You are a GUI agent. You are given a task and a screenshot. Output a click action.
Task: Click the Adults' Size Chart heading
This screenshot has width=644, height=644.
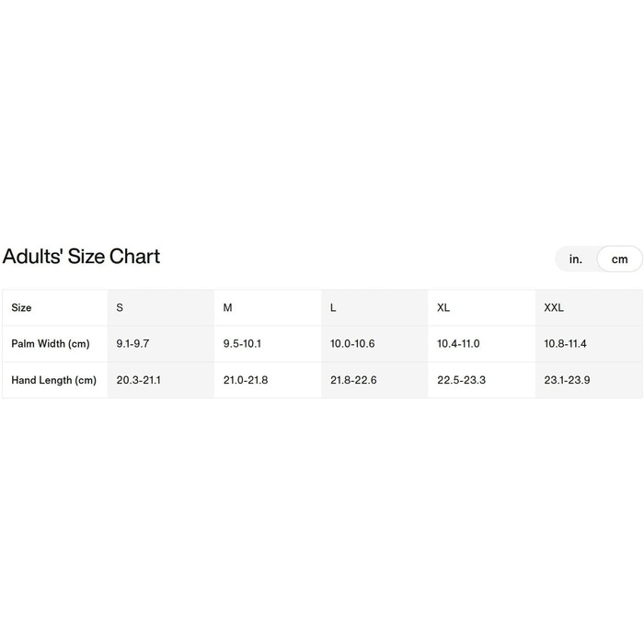coord(81,256)
